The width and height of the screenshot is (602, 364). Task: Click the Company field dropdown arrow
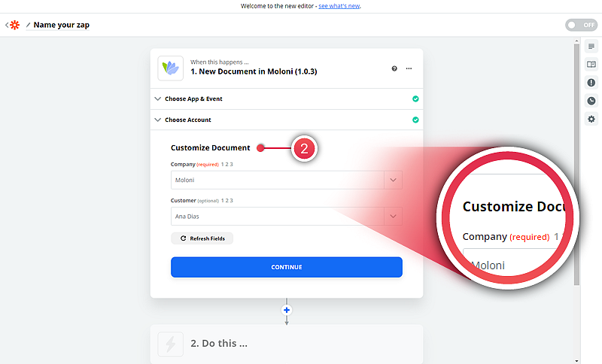(x=393, y=180)
